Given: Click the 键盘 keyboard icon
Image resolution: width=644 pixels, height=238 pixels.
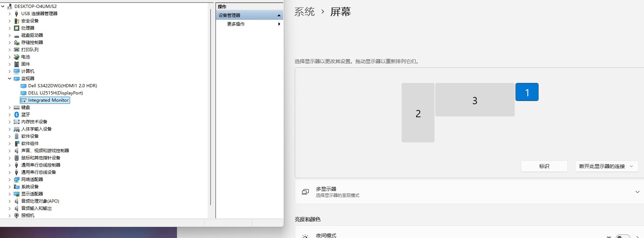Looking at the screenshot, I should tap(16, 107).
